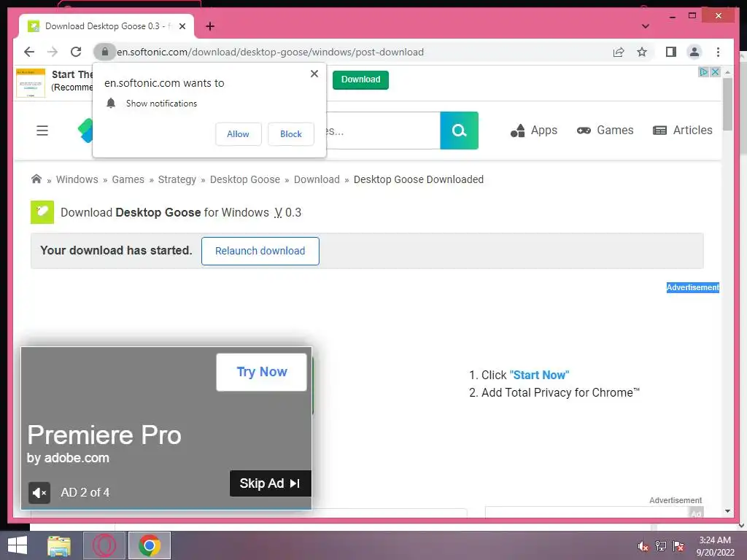Click the highlighted Advertisement label

(693, 287)
